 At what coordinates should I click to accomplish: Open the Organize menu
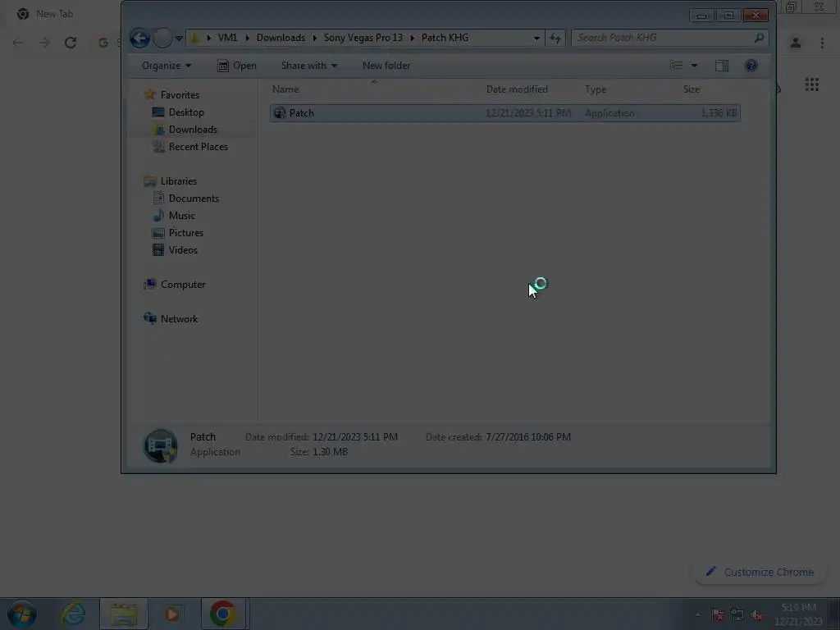click(x=166, y=66)
